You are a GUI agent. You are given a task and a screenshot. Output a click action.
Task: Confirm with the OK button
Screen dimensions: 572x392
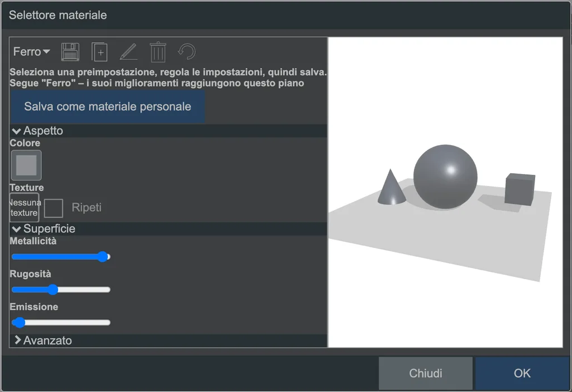click(x=522, y=374)
